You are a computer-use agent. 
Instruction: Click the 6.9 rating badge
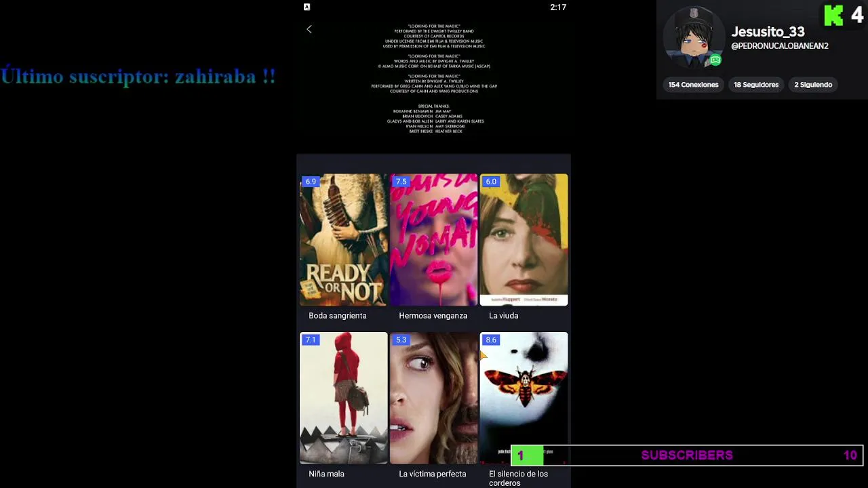tap(311, 182)
